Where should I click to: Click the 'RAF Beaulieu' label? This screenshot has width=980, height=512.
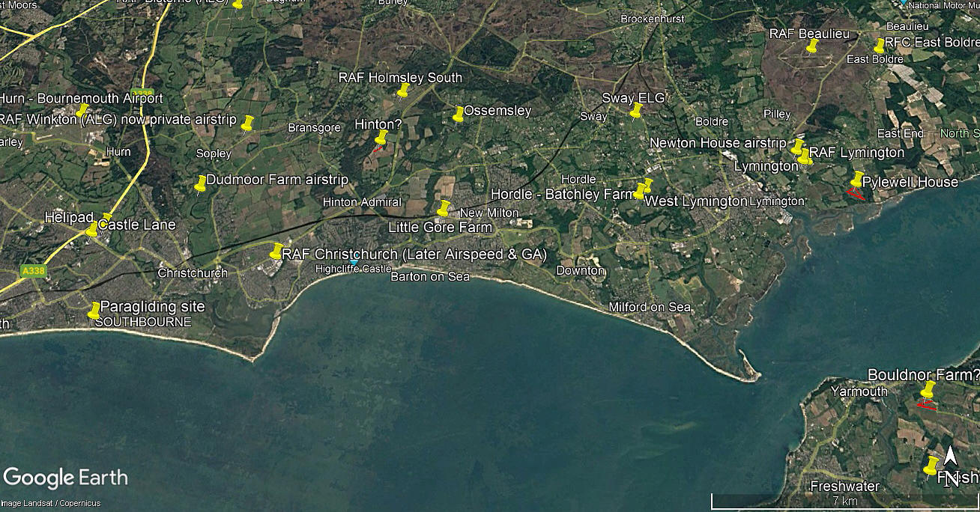(x=809, y=34)
